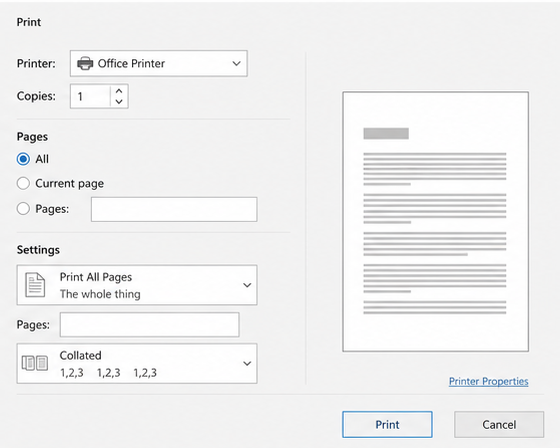Viewport: 560px width, 448px height.
Task: Increase copies with the up arrow
Action: (119, 91)
